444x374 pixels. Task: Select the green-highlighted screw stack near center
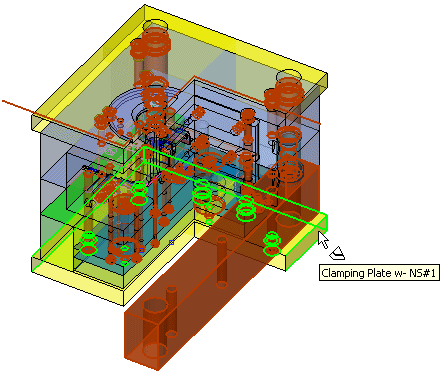coord(202,194)
